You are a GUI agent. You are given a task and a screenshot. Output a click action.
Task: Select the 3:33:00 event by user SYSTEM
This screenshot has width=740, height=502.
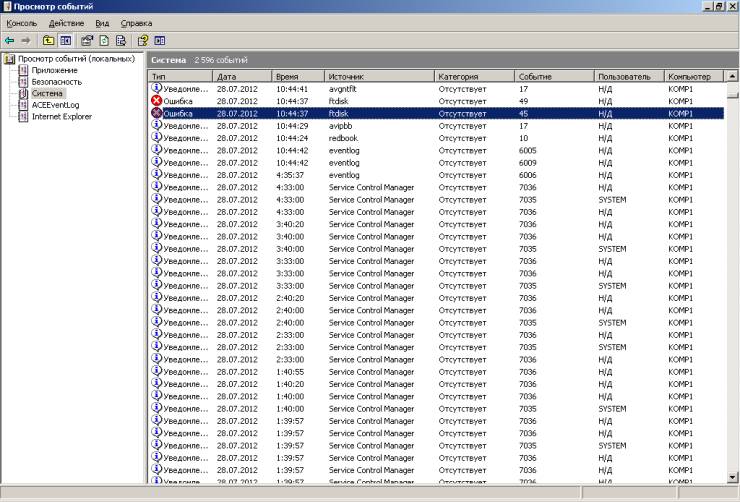[436, 285]
